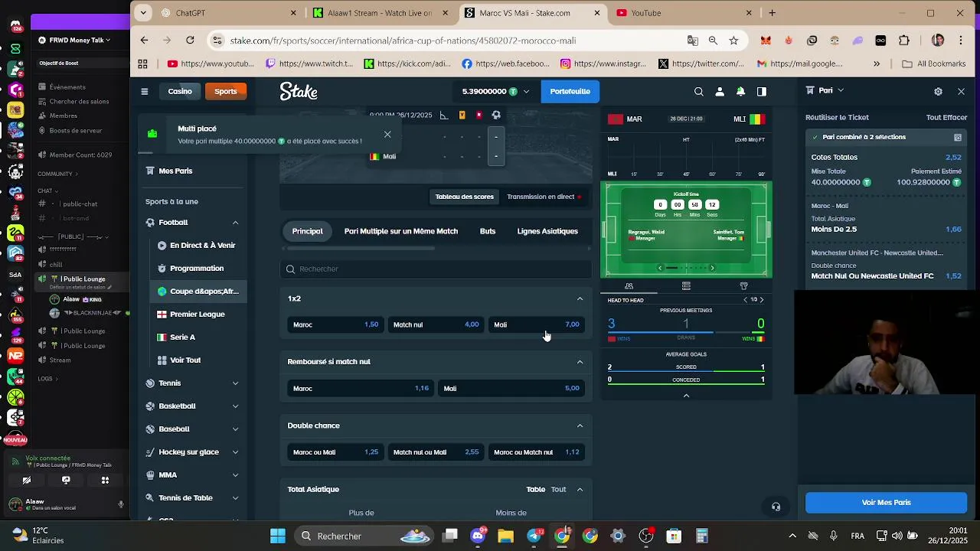The image size is (980, 551).
Task: Click the Portefeuille wallet button
Action: coord(570,91)
